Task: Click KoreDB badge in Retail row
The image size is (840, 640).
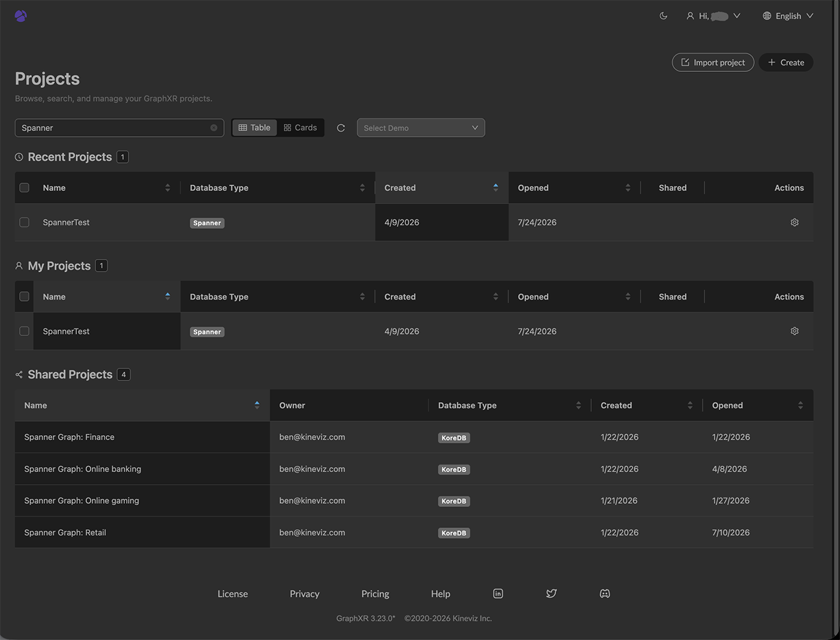Action: click(x=454, y=533)
